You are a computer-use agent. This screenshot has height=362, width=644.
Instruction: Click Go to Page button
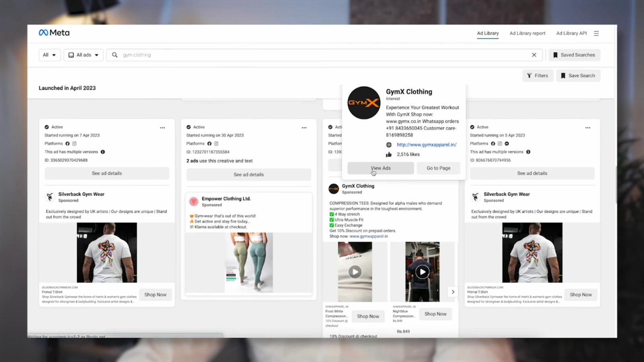point(438,168)
